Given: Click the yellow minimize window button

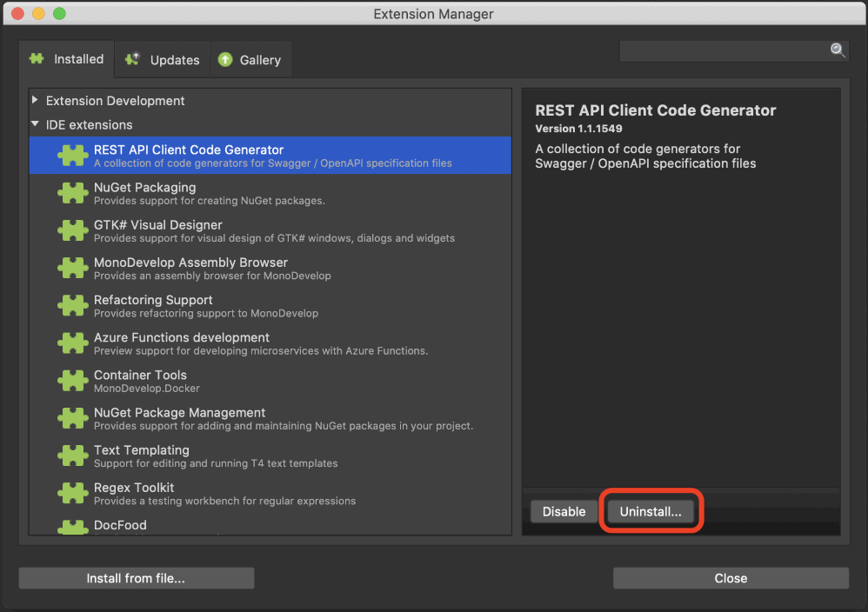Looking at the screenshot, I should [x=38, y=14].
